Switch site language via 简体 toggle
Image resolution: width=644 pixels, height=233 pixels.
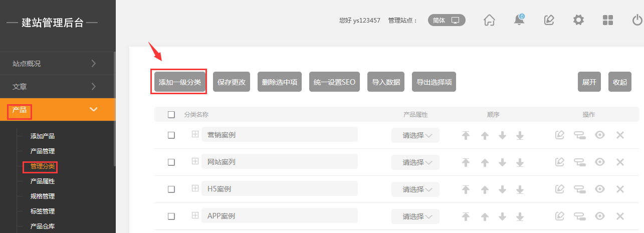pyautogui.click(x=446, y=21)
